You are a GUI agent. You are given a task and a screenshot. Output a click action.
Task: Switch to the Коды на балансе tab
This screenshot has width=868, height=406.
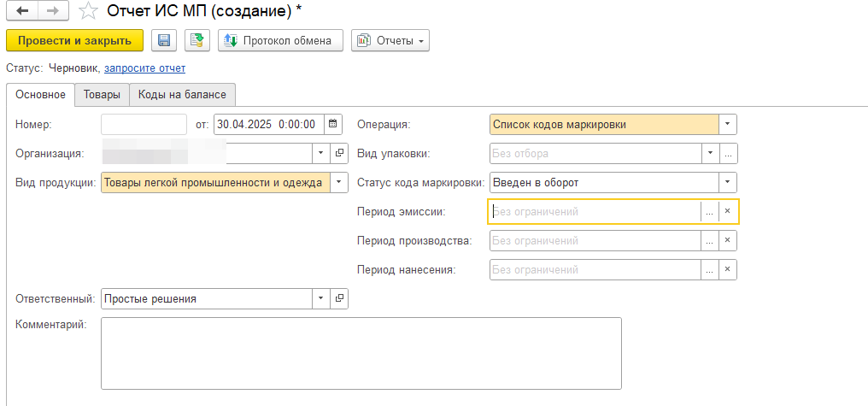coord(182,95)
